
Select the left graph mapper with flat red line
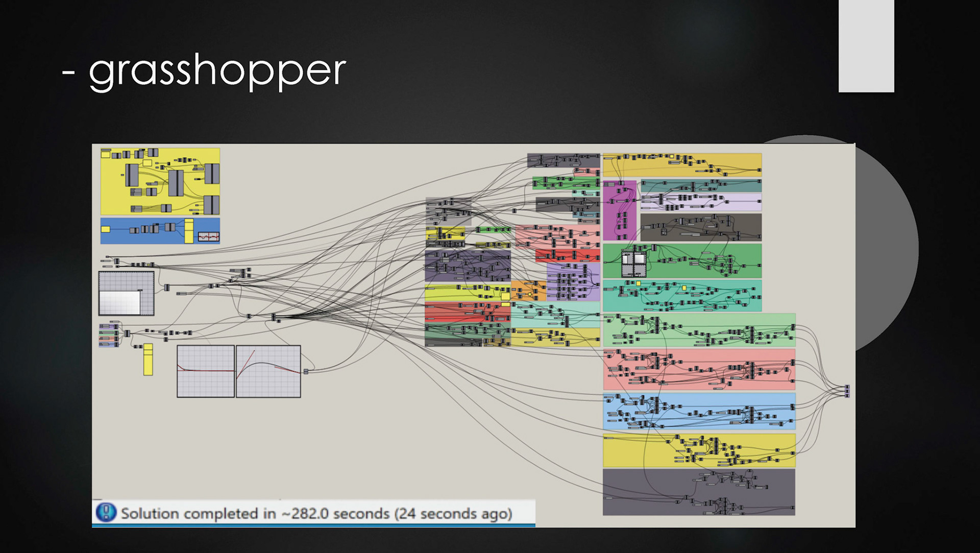coord(205,371)
